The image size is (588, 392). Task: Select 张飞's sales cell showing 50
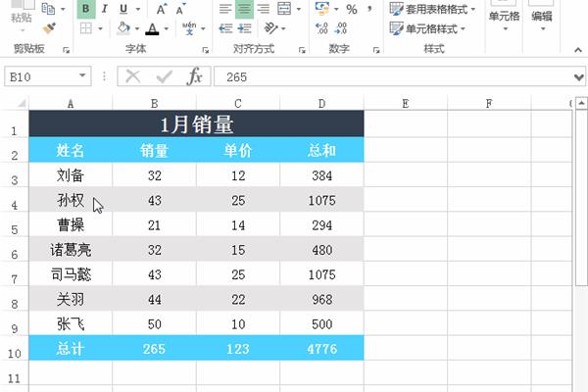point(154,323)
